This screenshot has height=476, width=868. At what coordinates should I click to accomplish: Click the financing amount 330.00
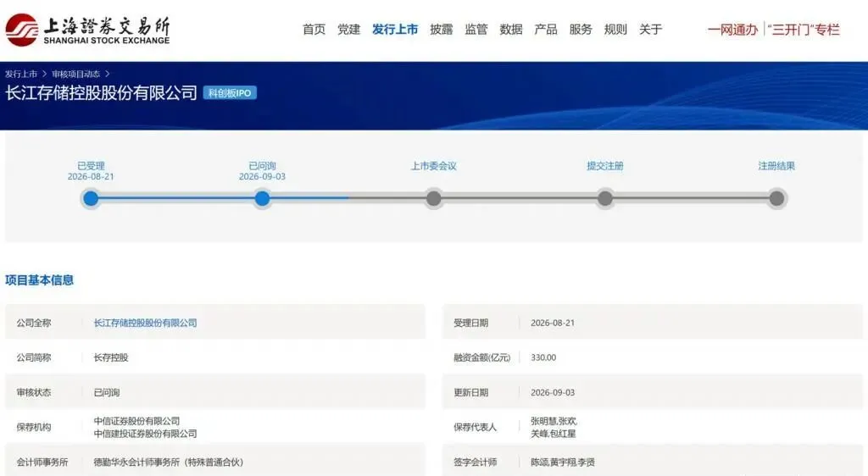click(543, 357)
